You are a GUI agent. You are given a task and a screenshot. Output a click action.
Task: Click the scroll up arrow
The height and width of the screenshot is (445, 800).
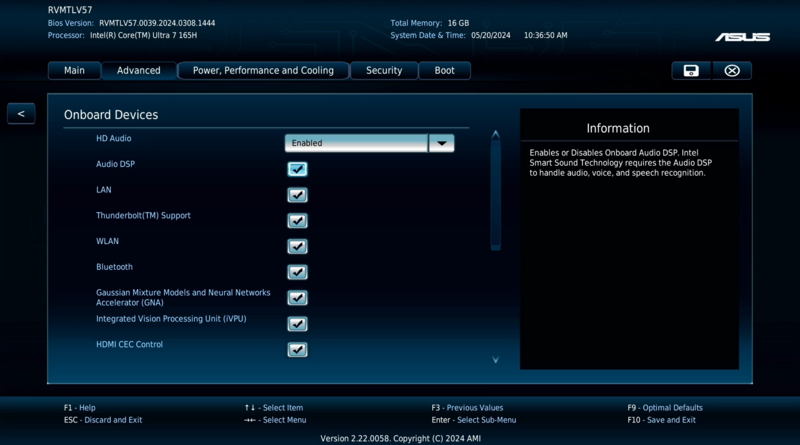pos(495,134)
